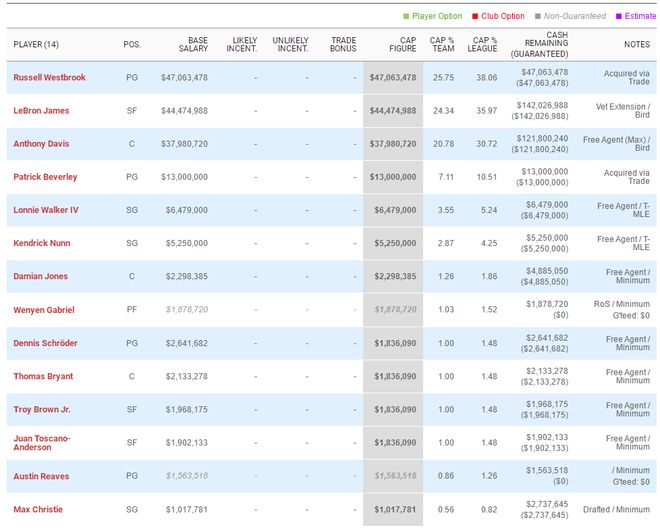
Task: Click the purple Estimate legend swatch
Action: coord(619,16)
